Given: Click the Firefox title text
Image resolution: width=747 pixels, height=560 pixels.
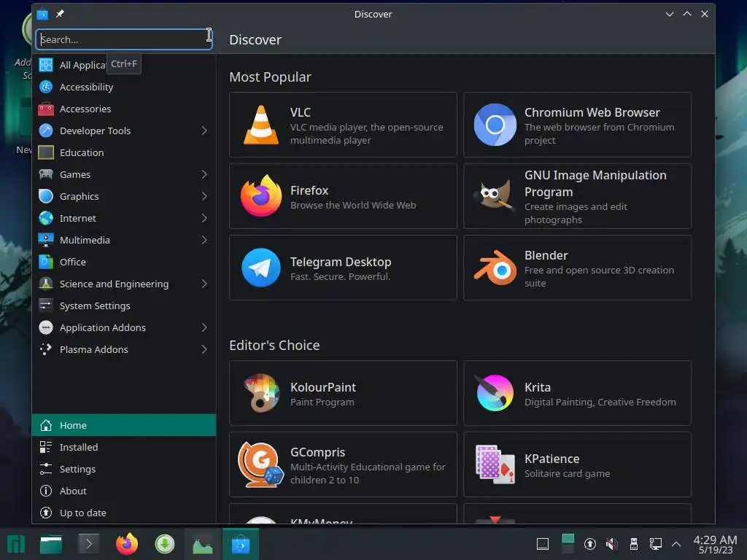Looking at the screenshot, I should click(x=309, y=190).
